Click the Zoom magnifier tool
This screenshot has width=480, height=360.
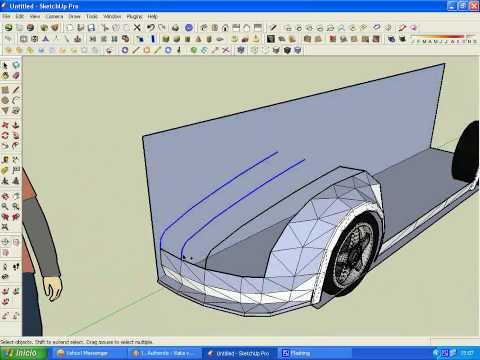pos(5,207)
